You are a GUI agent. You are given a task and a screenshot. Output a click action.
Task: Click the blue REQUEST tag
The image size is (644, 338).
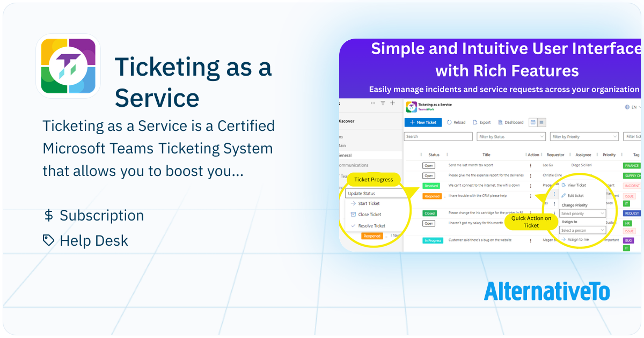pos(632,213)
